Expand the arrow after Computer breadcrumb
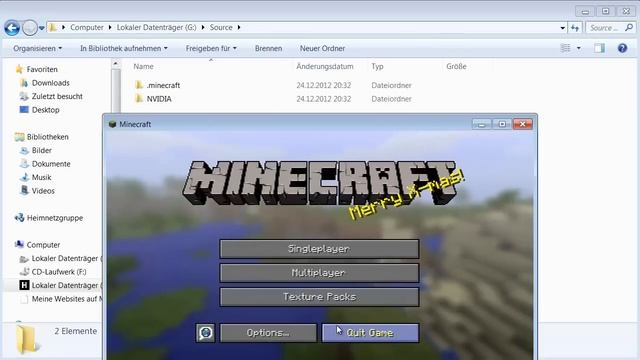Image resolution: width=640 pixels, height=360 pixels. [x=110, y=27]
